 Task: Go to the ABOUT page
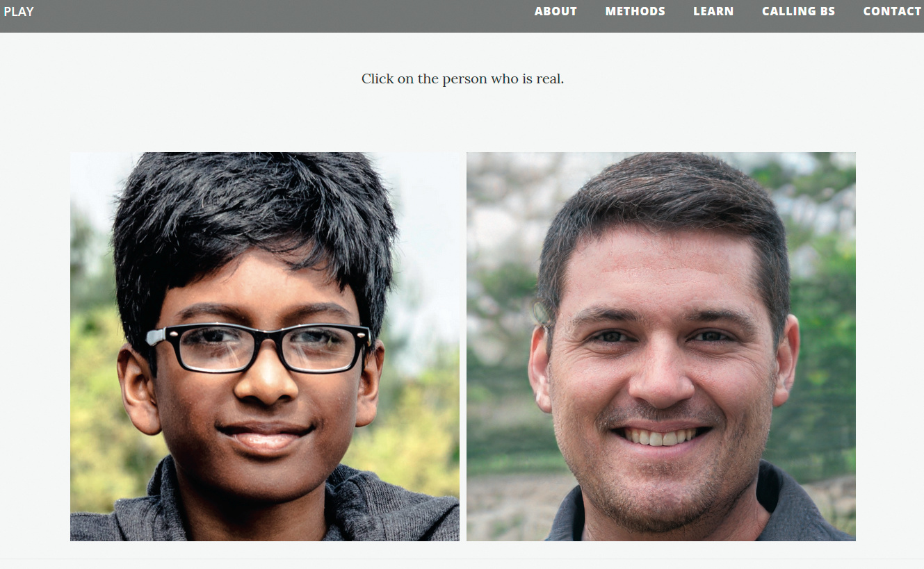[x=556, y=11]
